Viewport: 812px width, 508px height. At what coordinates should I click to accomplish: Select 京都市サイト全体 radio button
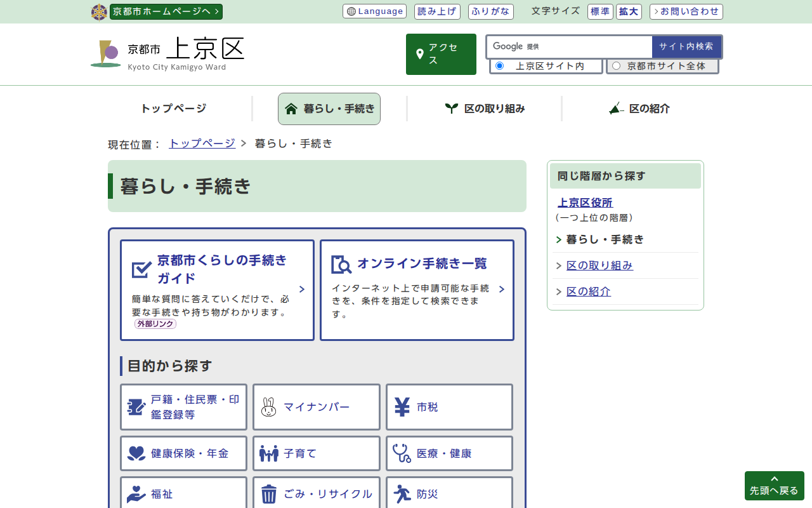pyautogui.click(x=616, y=66)
